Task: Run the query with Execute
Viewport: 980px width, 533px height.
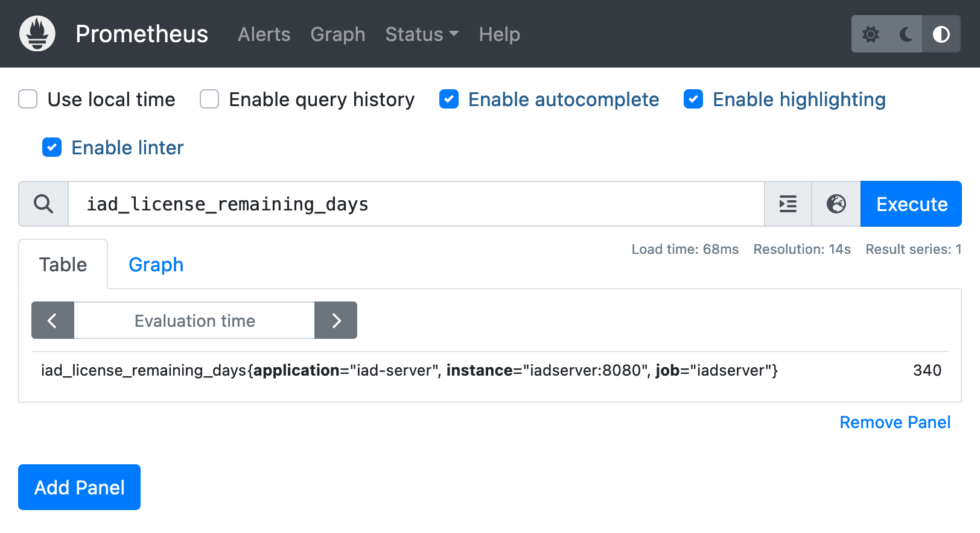Action: click(911, 204)
